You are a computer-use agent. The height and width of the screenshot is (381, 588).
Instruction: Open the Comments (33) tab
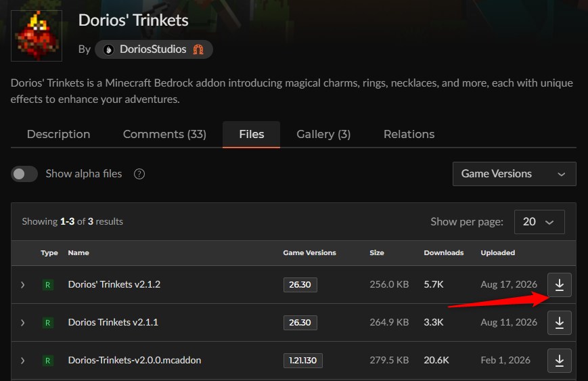coord(164,134)
